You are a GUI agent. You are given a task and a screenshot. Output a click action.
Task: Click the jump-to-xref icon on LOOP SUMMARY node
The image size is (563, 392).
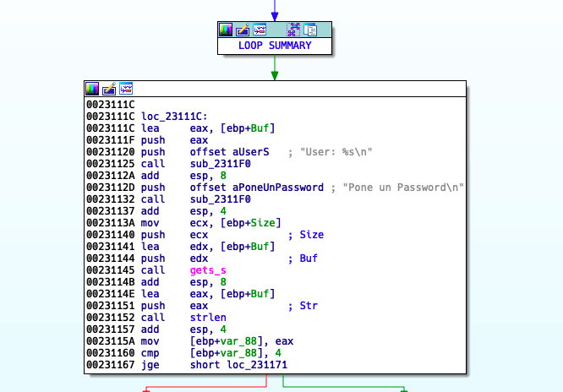tap(260, 30)
